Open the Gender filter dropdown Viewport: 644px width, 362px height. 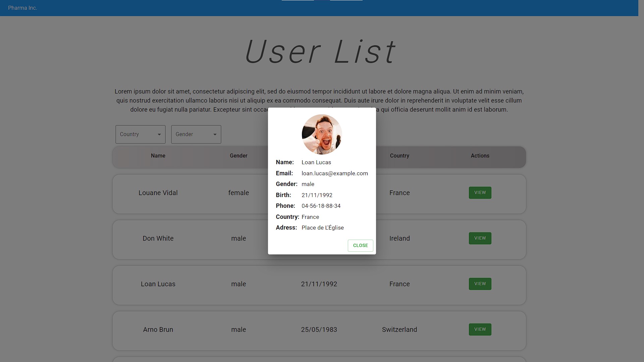tap(196, 134)
